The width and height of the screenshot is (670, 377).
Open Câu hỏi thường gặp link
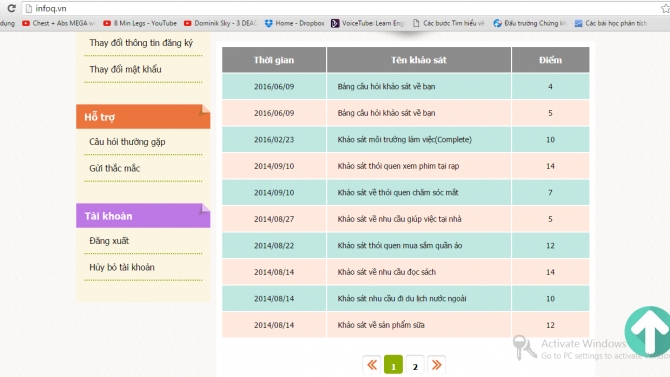(x=127, y=142)
